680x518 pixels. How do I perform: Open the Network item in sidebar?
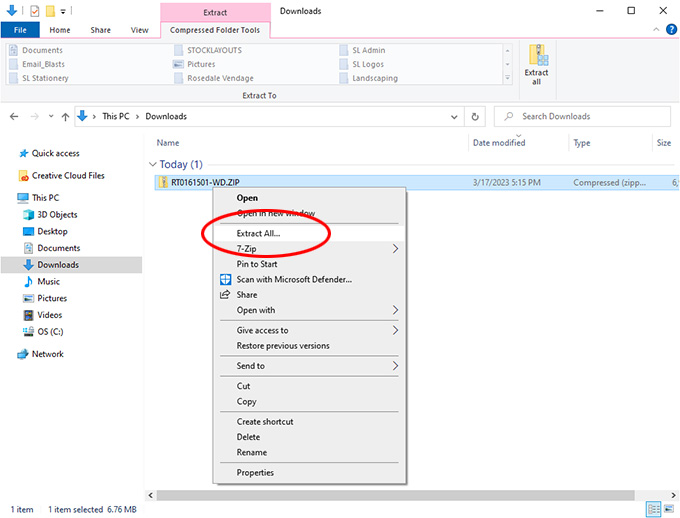47,354
